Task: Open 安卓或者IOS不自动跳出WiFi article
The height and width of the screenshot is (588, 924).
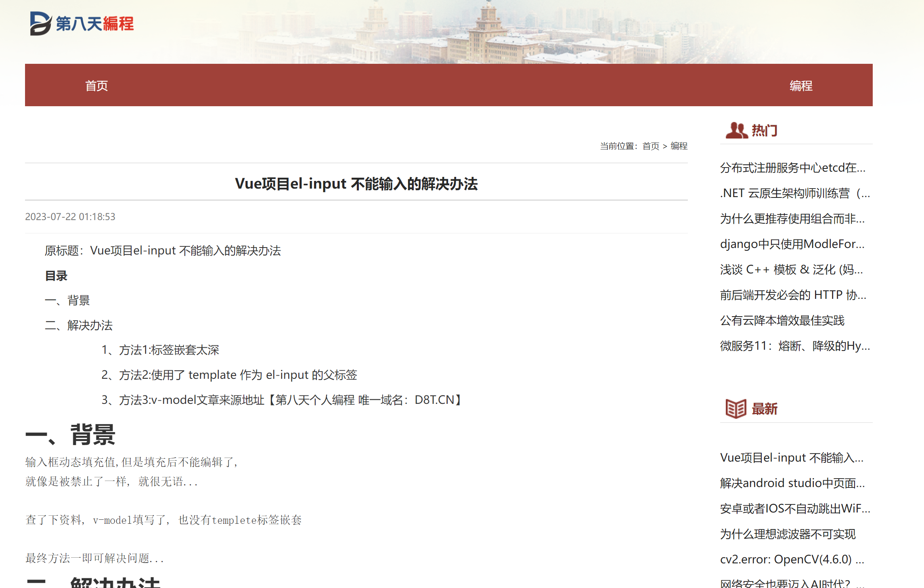Action: 794,508
